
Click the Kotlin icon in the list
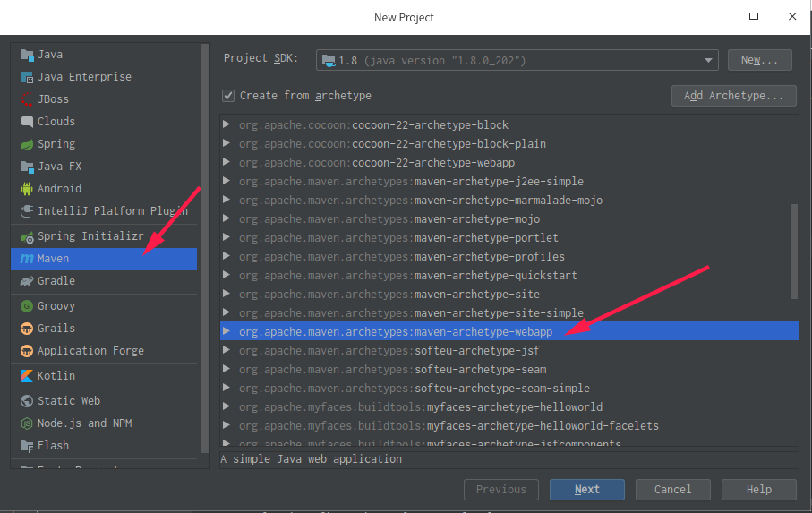click(x=27, y=376)
